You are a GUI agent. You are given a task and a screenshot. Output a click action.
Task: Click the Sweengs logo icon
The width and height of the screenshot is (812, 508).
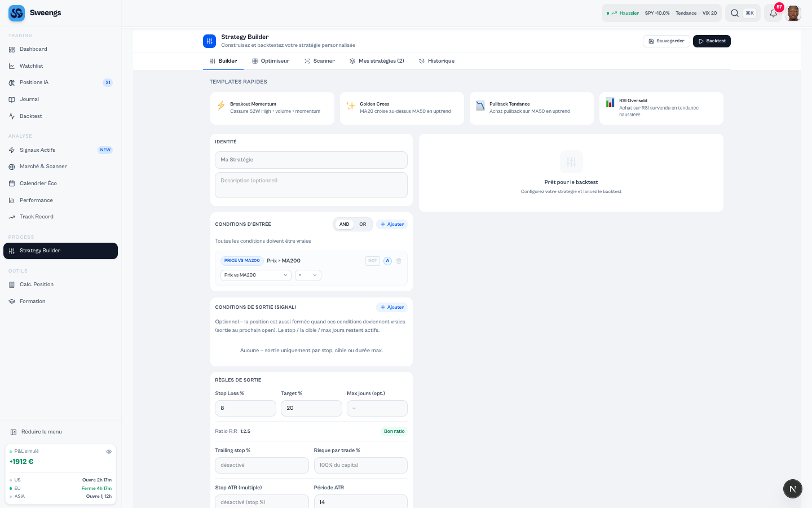[16, 13]
